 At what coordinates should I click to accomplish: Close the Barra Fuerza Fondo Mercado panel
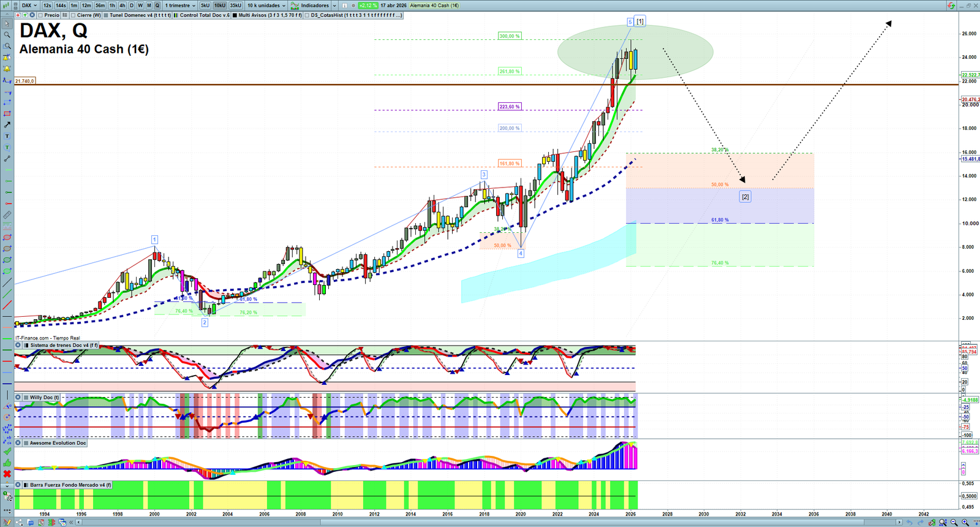pyautogui.click(x=18, y=485)
